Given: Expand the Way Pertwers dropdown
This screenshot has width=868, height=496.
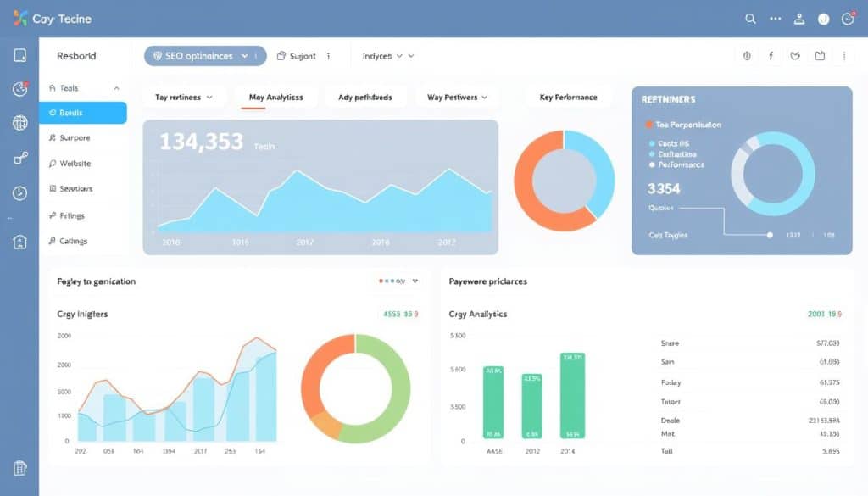Looking at the screenshot, I should point(457,97).
